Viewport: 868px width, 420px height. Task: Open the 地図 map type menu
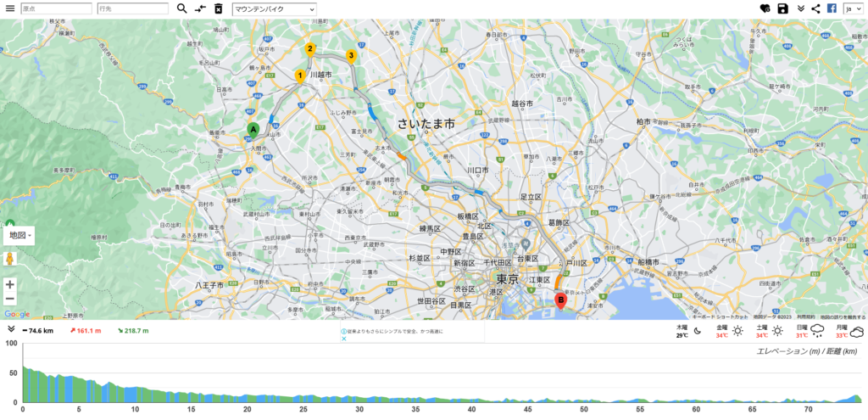coord(19,234)
